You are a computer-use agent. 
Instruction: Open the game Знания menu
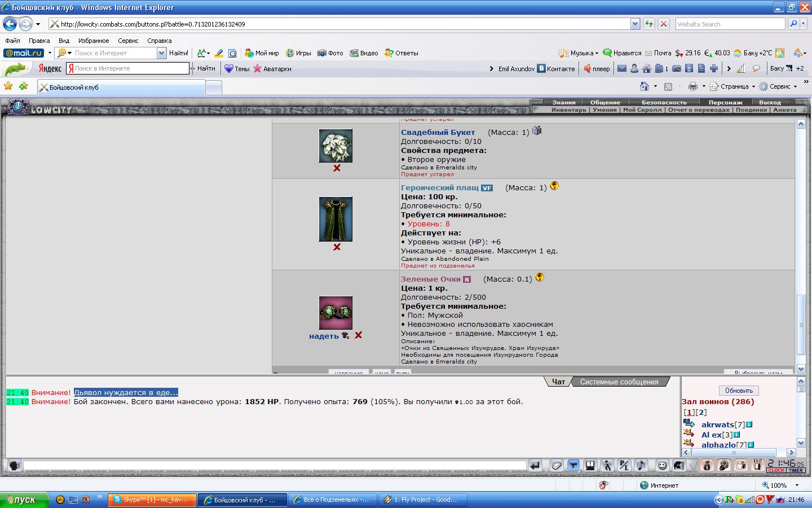tap(564, 102)
